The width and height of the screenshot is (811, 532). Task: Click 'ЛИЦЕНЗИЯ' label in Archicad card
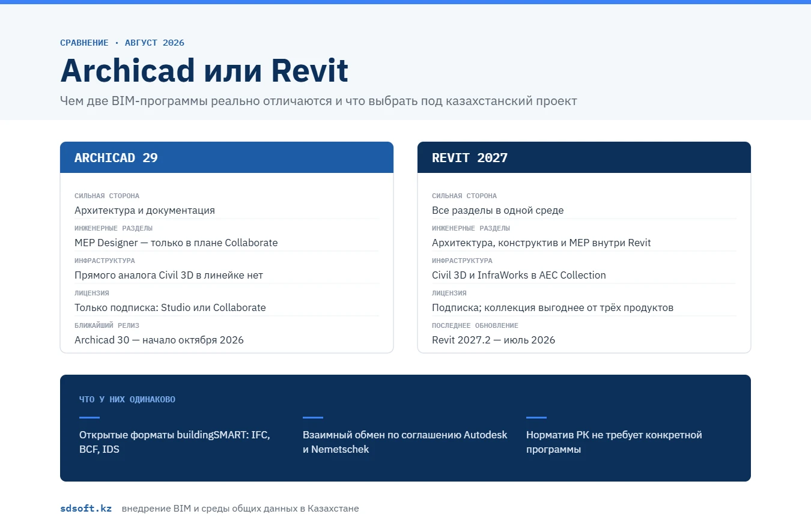[x=92, y=293]
